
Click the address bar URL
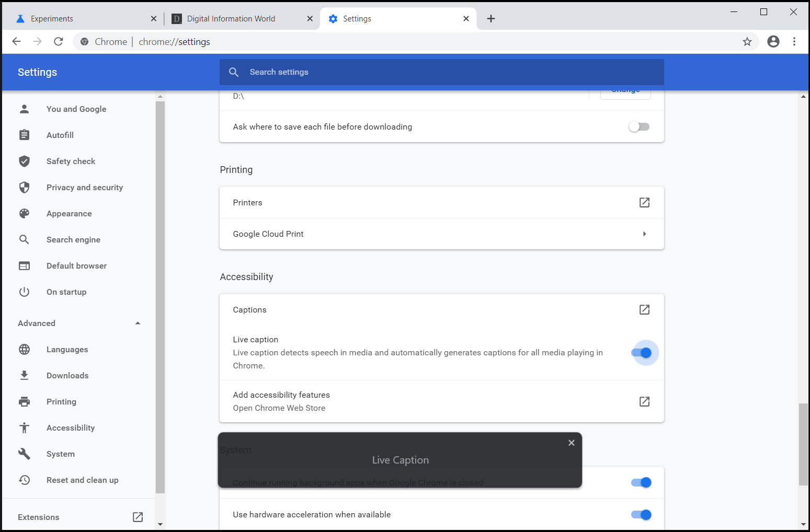click(174, 42)
